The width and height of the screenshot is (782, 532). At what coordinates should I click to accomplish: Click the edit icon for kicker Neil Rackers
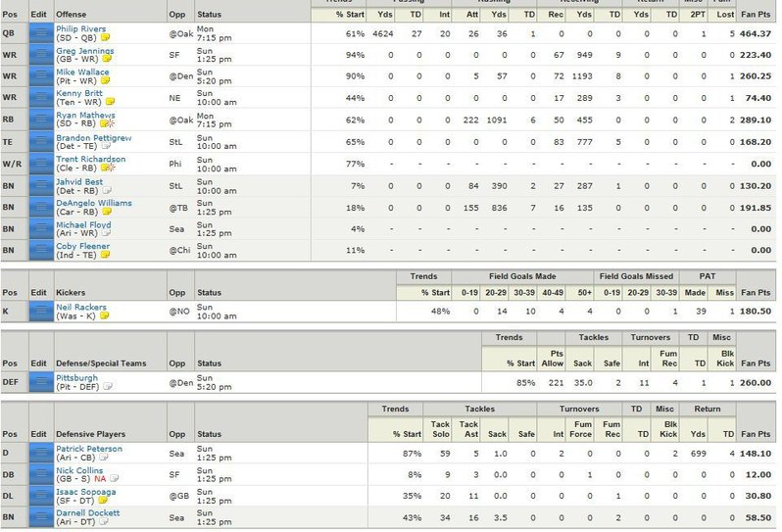pyautogui.click(x=41, y=312)
